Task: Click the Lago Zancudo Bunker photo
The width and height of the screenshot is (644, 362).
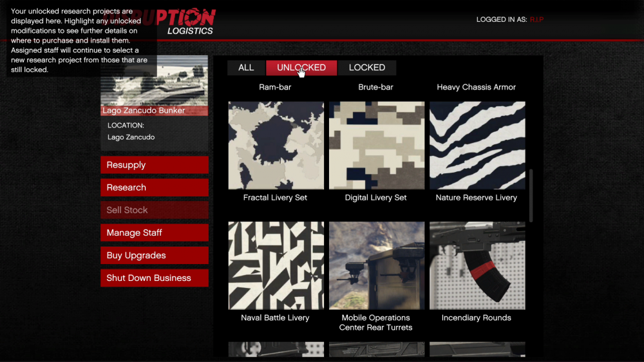Action: pos(155,81)
